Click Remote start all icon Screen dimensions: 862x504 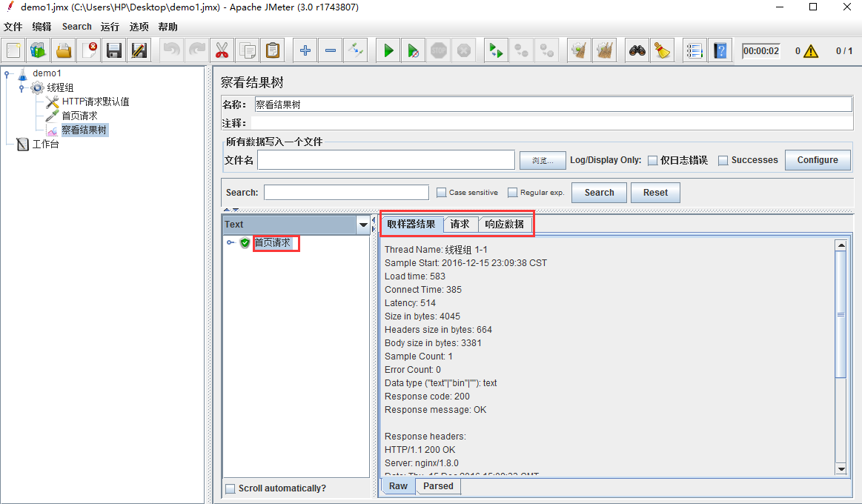coord(496,50)
